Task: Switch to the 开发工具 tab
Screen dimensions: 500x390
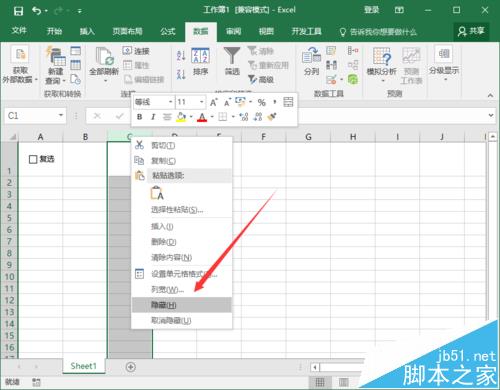Action: (306, 31)
